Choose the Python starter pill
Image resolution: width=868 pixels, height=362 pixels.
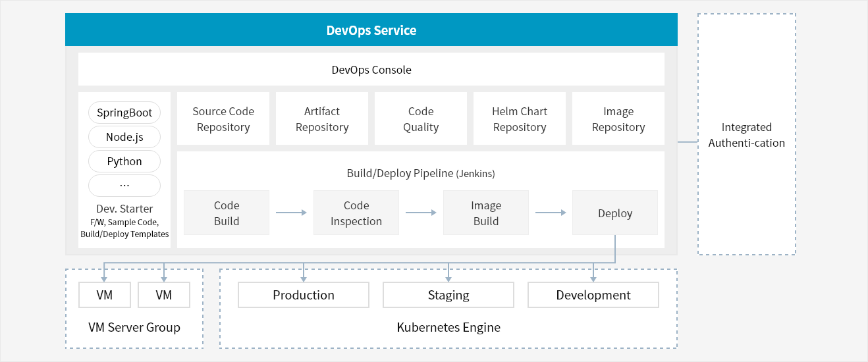124,161
